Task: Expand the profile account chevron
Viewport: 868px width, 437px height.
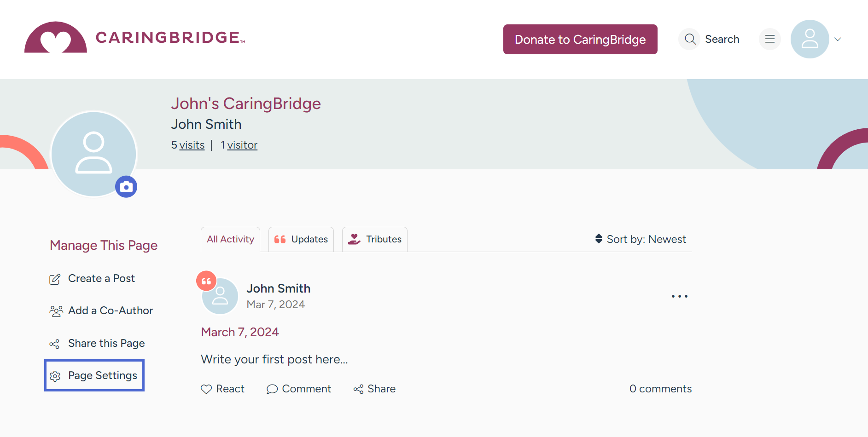Action: click(x=838, y=39)
